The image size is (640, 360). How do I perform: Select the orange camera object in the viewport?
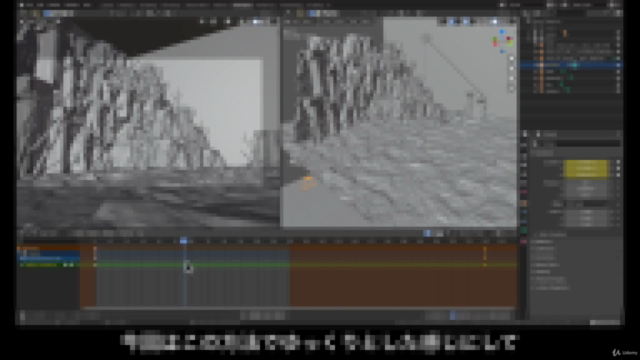point(308,183)
